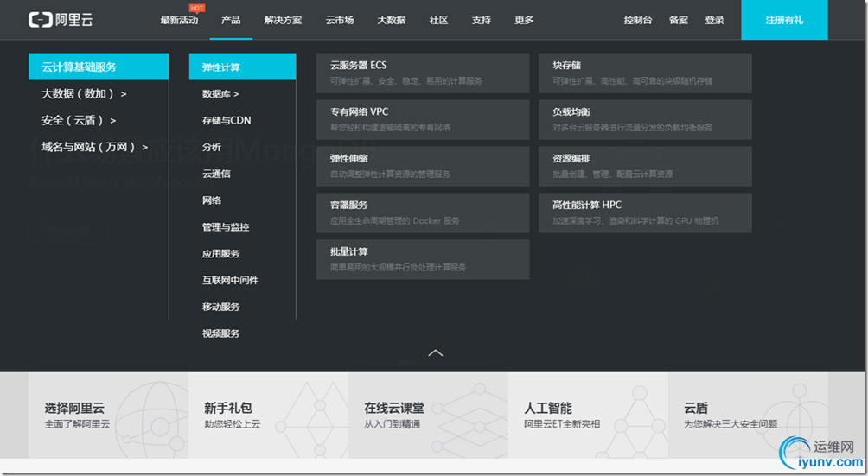
Task: Choose 管理与监控 subcategory
Action: (226, 226)
